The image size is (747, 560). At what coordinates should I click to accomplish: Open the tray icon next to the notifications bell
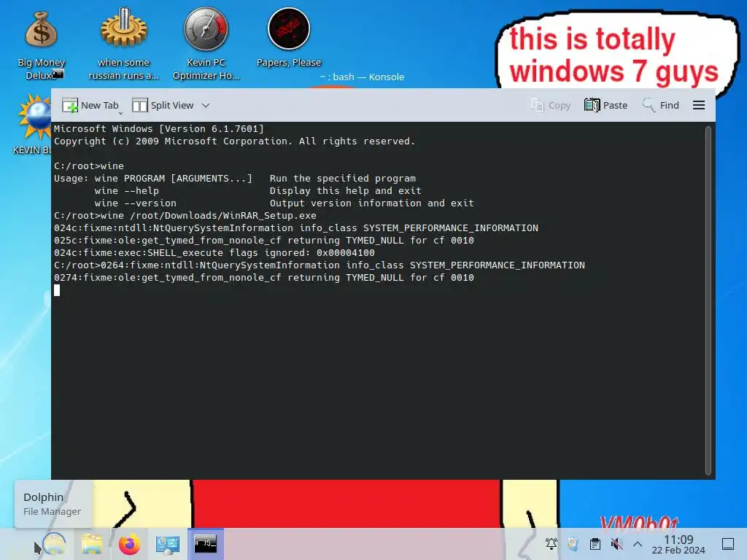coord(573,543)
